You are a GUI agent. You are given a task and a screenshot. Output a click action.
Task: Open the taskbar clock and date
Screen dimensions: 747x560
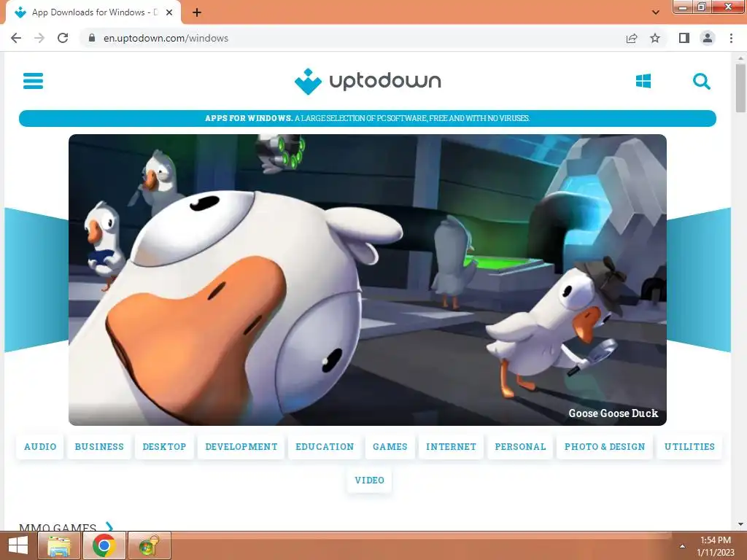tap(716, 546)
